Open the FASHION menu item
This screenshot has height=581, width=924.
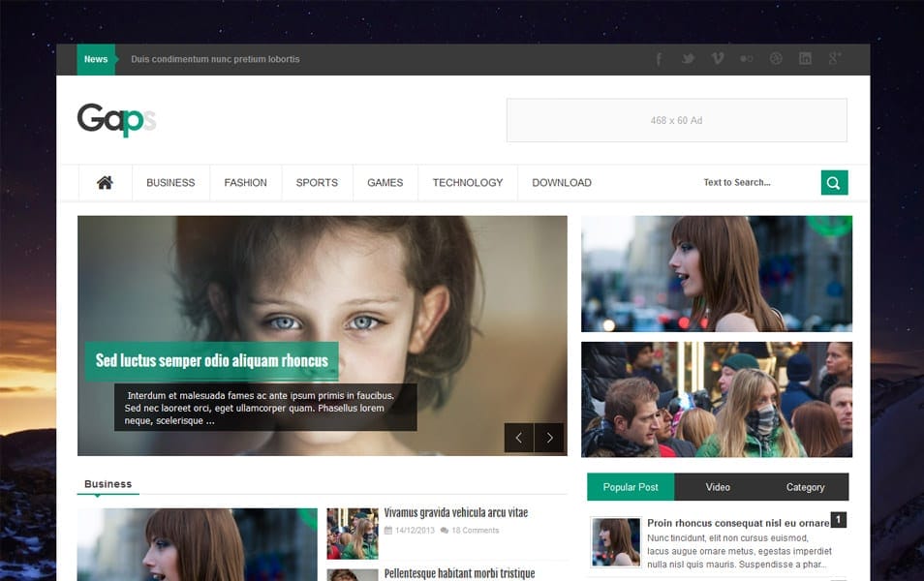pyautogui.click(x=245, y=182)
